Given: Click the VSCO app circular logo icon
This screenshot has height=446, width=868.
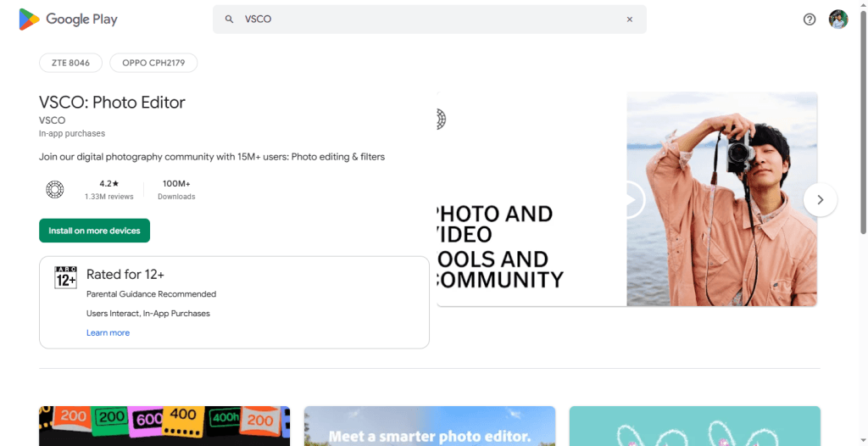Looking at the screenshot, I should (55, 190).
